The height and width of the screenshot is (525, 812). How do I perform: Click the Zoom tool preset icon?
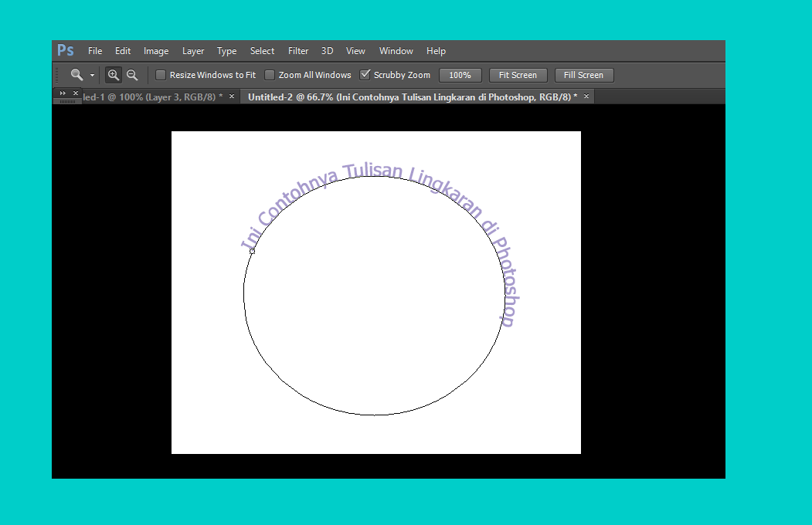point(76,75)
